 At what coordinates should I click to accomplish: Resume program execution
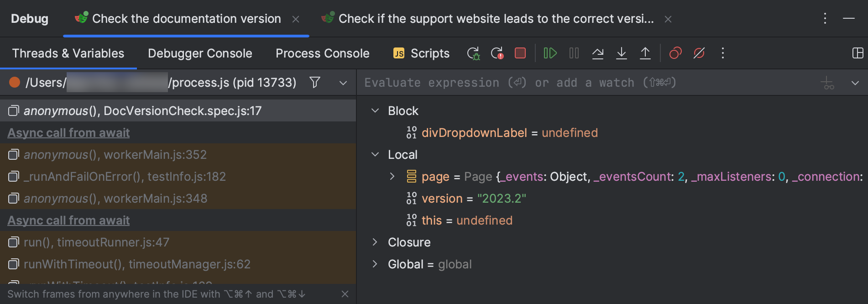point(550,53)
